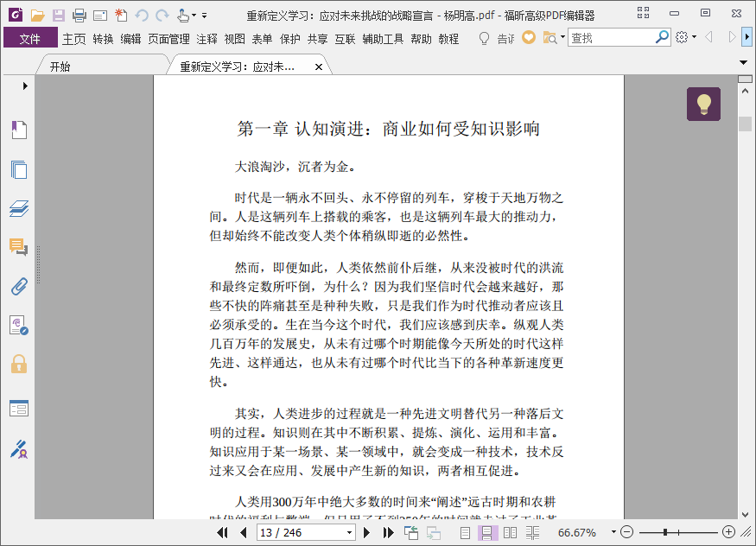
Task: Go to previous search result arrow
Action: 708,37
